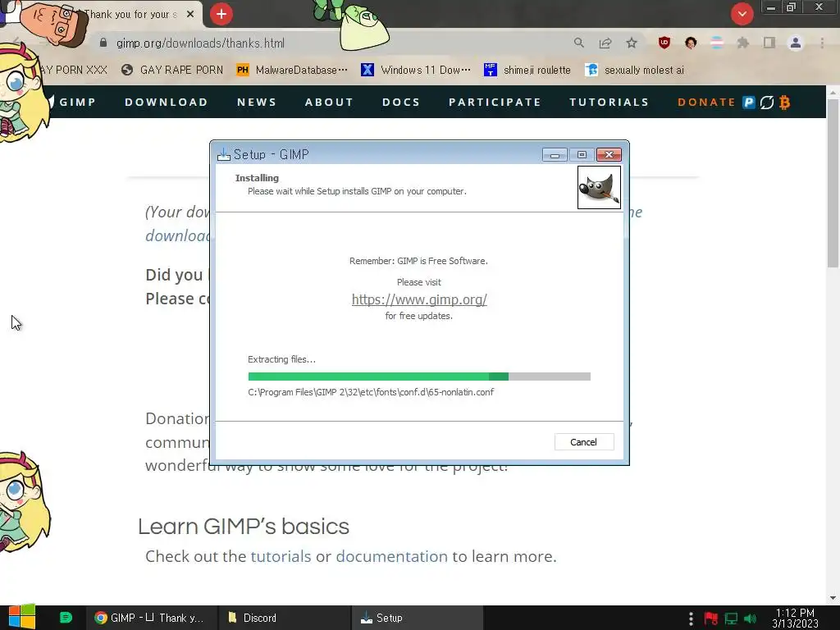Restore down the Chrome browser window
840x630 pixels.
coord(792,7)
